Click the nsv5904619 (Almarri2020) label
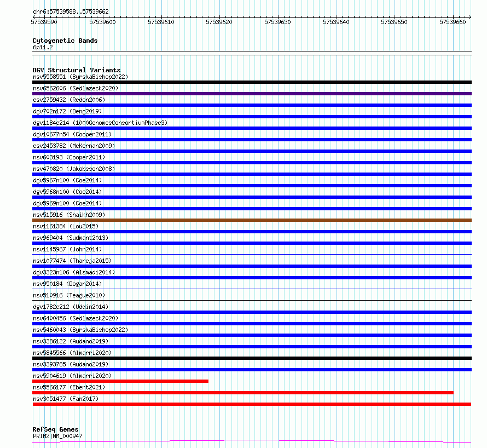 click(x=72, y=376)
